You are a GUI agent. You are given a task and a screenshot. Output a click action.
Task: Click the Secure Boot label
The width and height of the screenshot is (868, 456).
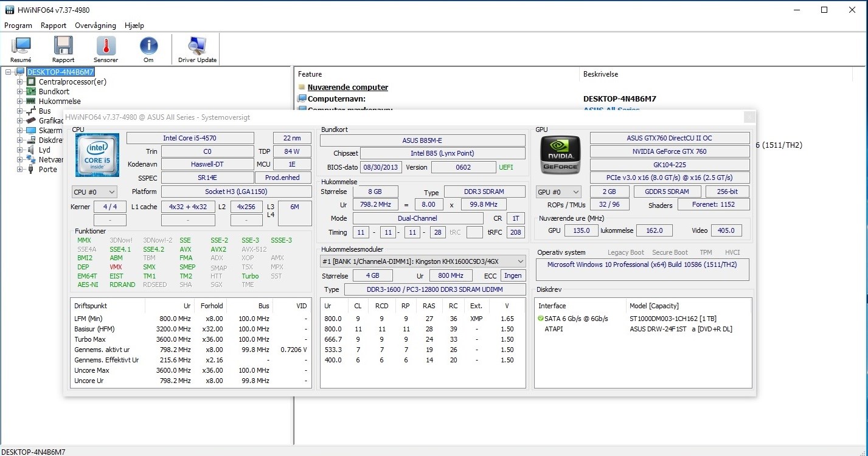tap(670, 252)
